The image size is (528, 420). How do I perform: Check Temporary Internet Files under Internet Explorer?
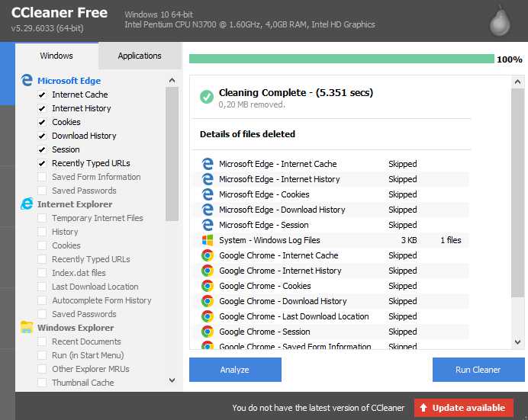[42, 218]
